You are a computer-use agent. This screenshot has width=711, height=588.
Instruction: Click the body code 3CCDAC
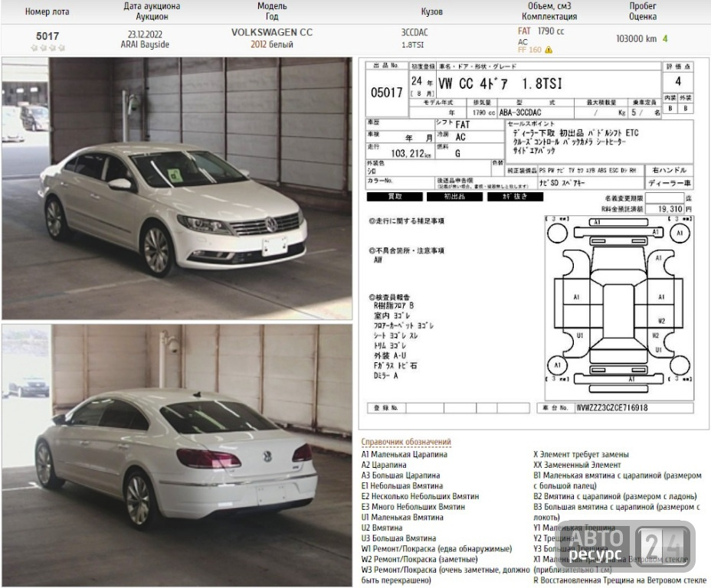(414, 33)
